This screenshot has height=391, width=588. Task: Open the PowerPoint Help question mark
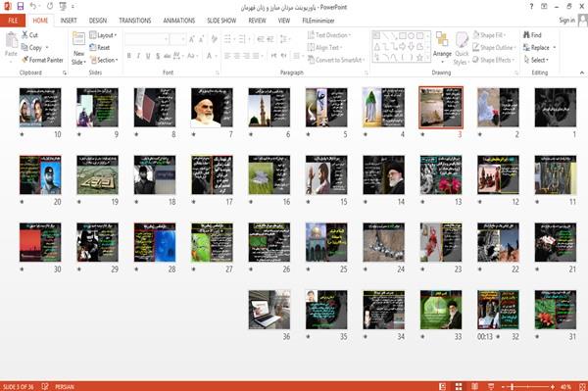pyautogui.click(x=531, y=7)
